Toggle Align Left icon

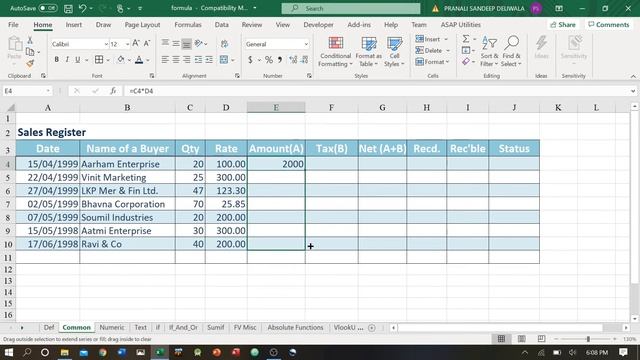pyautogui.click(x=165, y=60)
